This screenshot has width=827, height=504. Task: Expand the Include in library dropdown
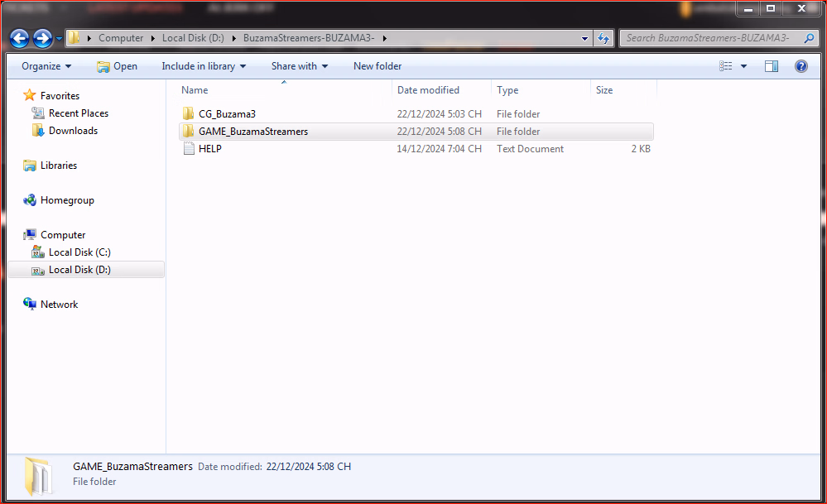click(x=204, y=66)
